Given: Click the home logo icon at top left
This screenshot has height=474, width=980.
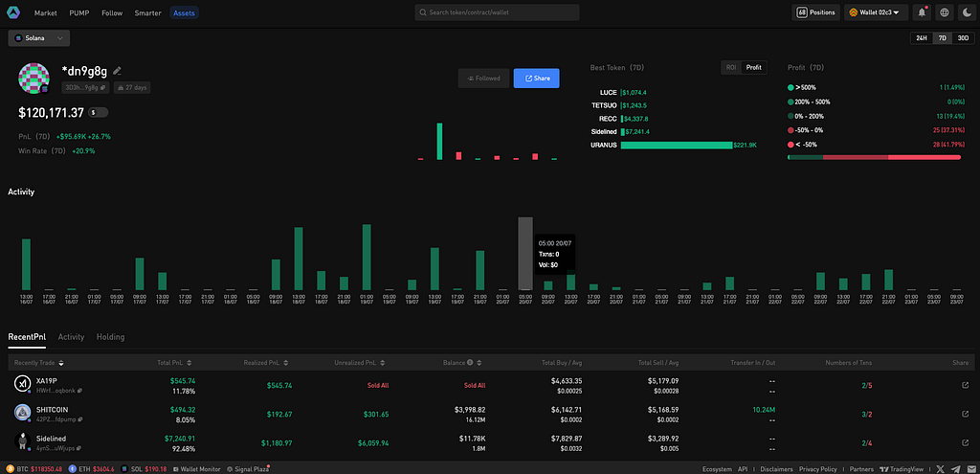Looking at the screenshot, I should pyautogui.click(x=13, y=12).
